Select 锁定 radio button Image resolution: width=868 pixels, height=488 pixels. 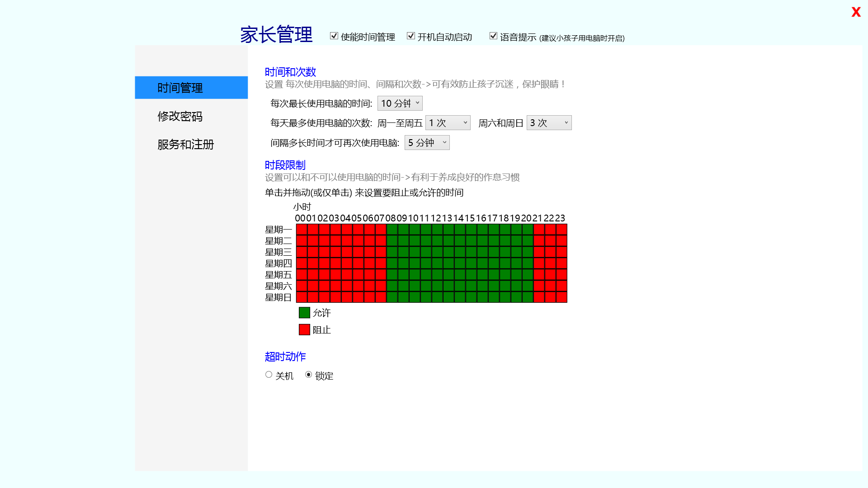[x=308, y=375]
